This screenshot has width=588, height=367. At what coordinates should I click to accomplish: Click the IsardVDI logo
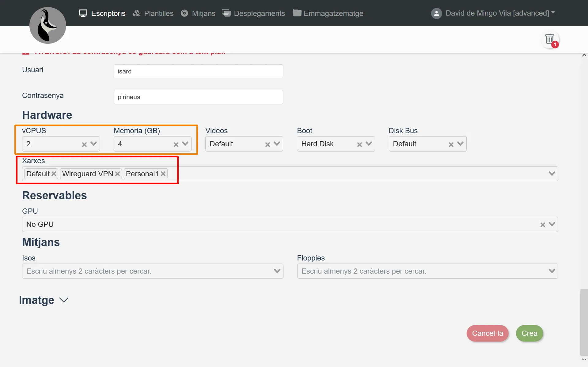[47, 25]
